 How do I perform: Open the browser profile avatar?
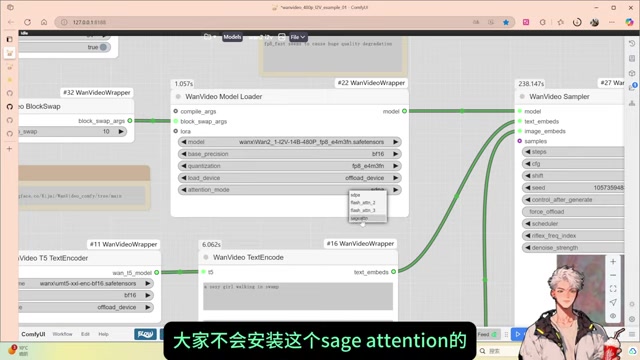(x=594, y=22)
